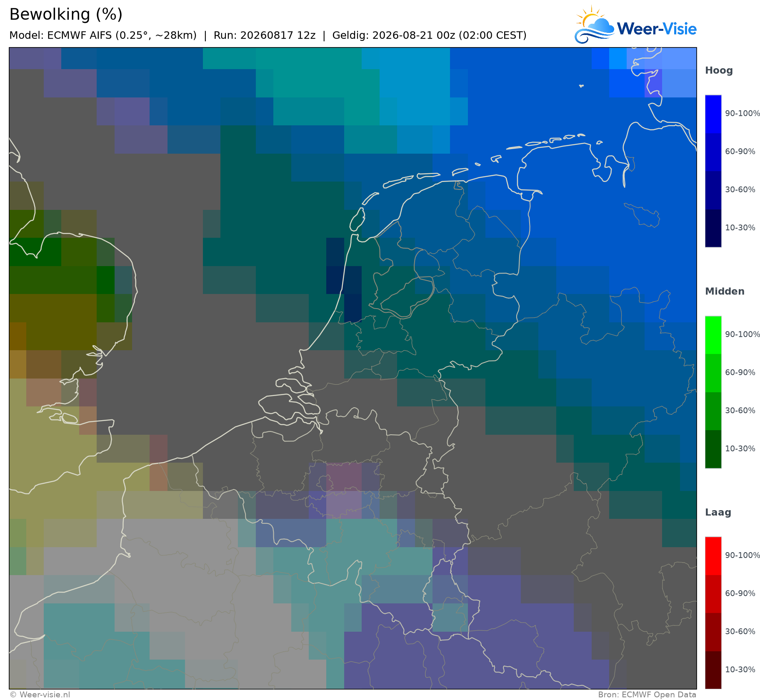Select the Midden 30-60% green swatch
760x700 pixels.
(713, 411)
